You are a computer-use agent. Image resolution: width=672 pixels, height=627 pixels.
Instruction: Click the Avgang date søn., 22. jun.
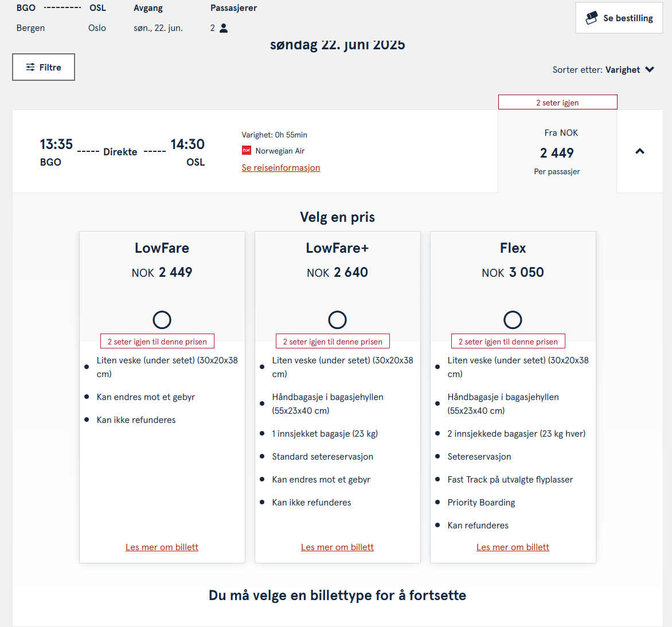point(158,28)
